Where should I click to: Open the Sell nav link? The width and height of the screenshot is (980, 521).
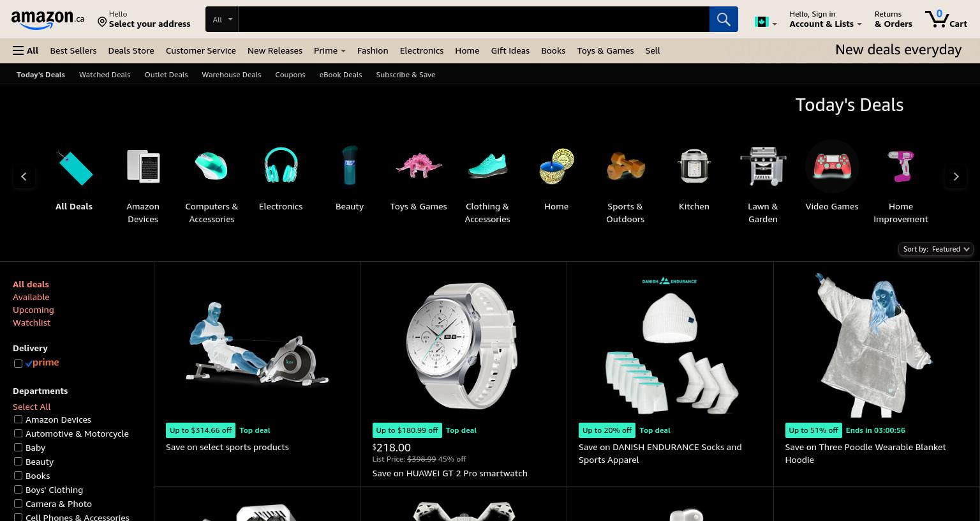pos(652,50)
